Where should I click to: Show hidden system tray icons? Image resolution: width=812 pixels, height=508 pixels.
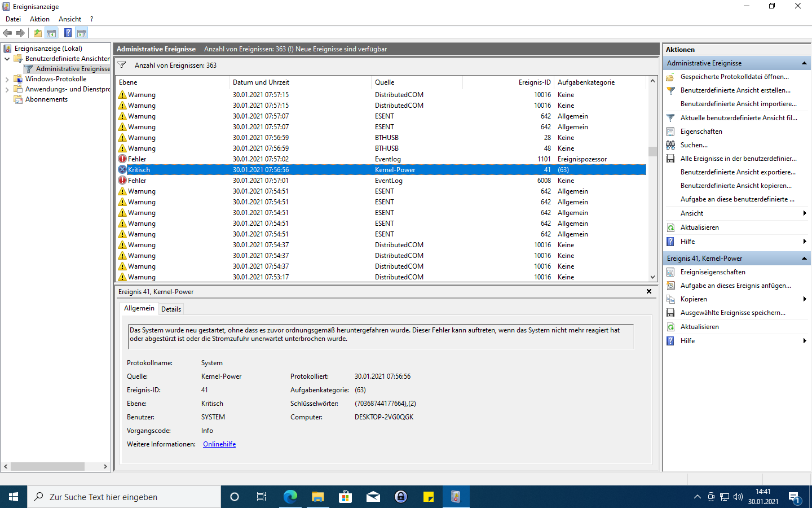coord(698,497)
